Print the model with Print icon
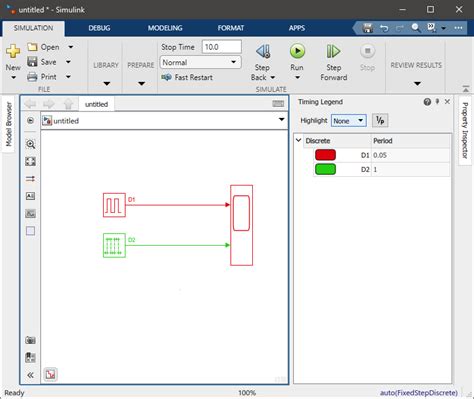This screenshot has width=474, height=399. [x=32, y=77]
